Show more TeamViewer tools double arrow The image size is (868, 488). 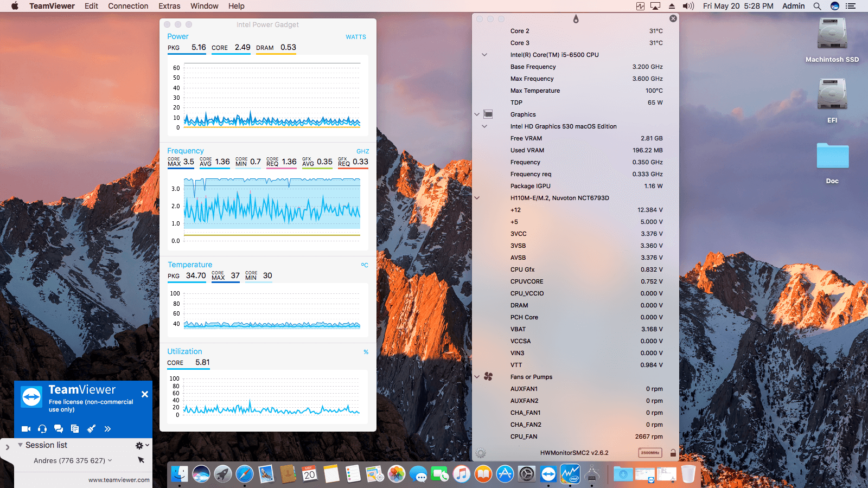107,429
